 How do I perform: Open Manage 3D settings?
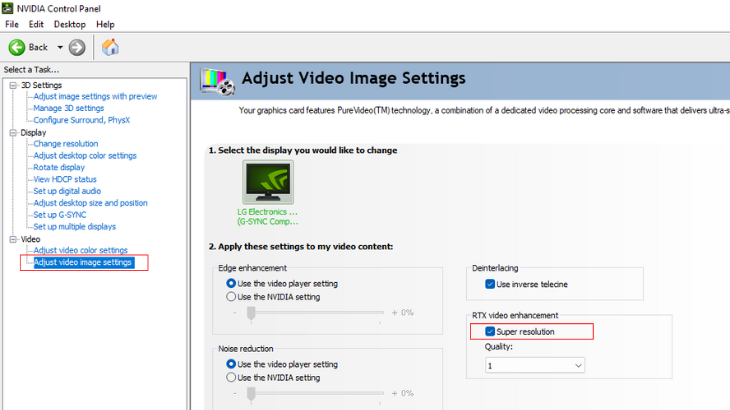pyautogui.click(x=68, y=108)
